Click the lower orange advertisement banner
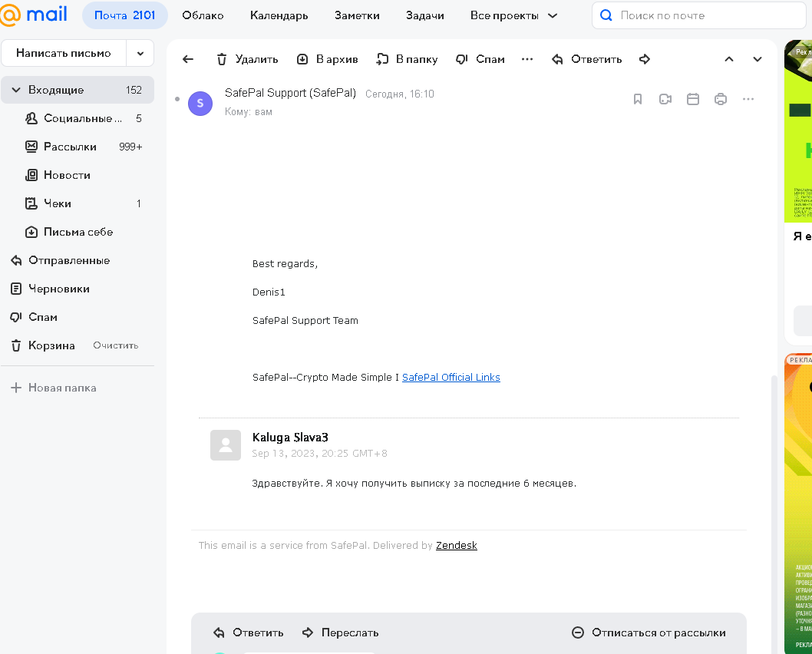Image resolution: width=812 pixels, height=654 pixels. [798, 504]
